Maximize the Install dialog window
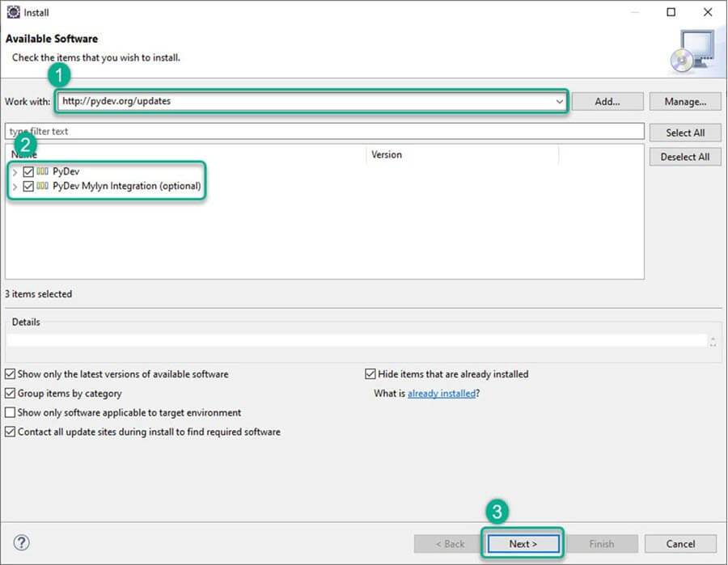Image resolution: width=728 pixels, height=565 pixels. pos(671,12)
